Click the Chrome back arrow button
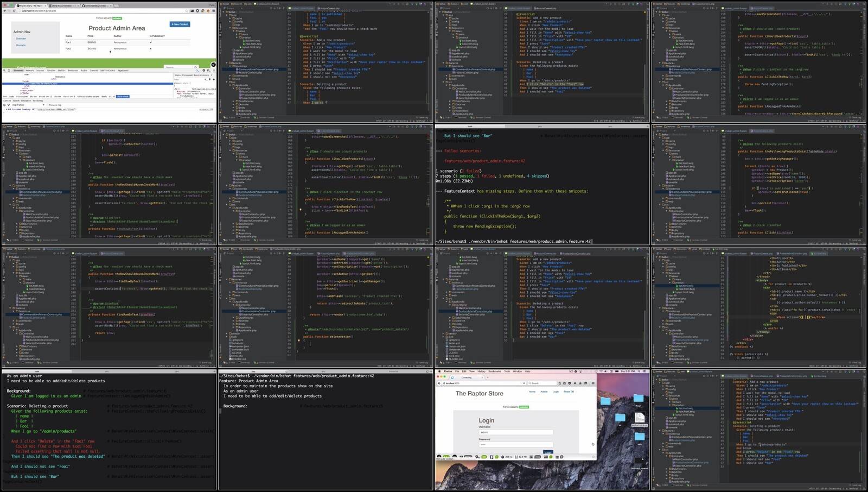 pyautogui.click(x=5, y=10)
